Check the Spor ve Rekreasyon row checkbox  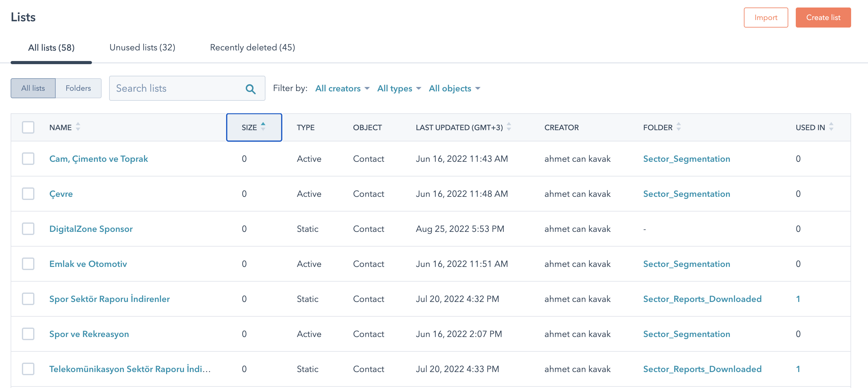28,334
